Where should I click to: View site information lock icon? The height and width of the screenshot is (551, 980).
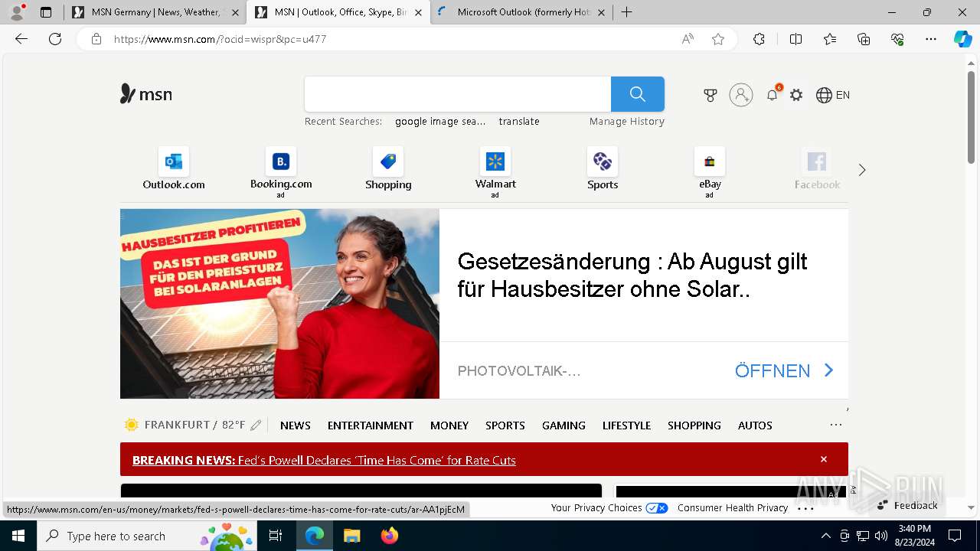pyautogui.click(x=96, y=39)
